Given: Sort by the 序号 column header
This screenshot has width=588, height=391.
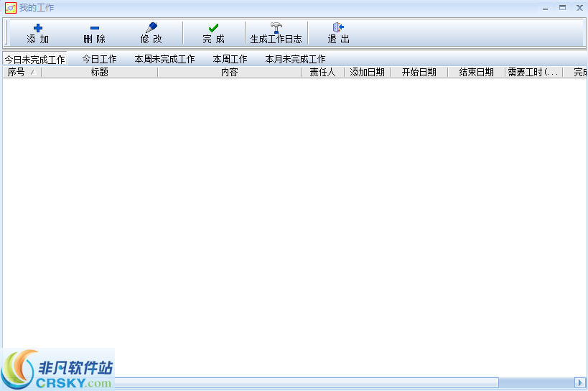Looking at the screenshot, I should 17,72.
